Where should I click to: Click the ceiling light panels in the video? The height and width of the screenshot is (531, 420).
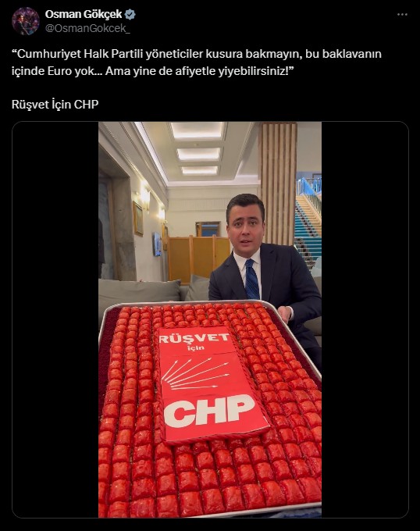(198, 148)
